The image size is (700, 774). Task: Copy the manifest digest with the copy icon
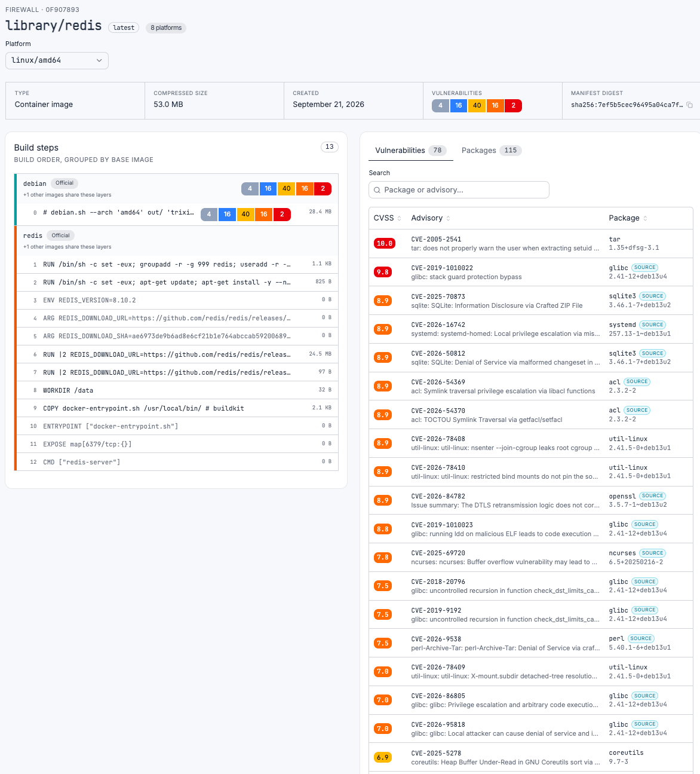click(689, 105)
